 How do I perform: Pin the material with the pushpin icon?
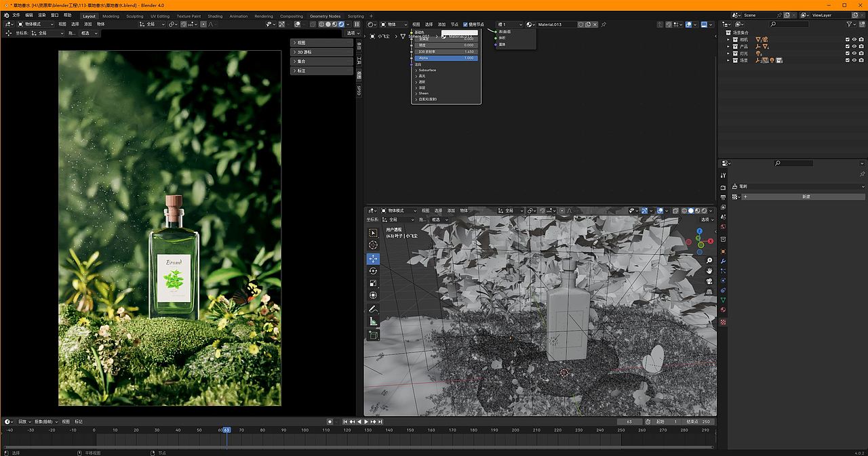point(604,24)
